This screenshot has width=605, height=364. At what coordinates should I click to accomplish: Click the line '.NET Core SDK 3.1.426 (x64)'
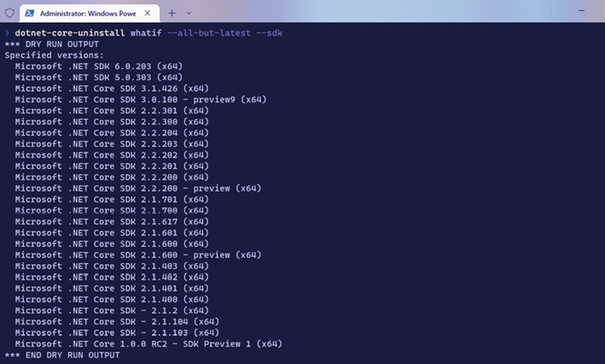(112, 89)
